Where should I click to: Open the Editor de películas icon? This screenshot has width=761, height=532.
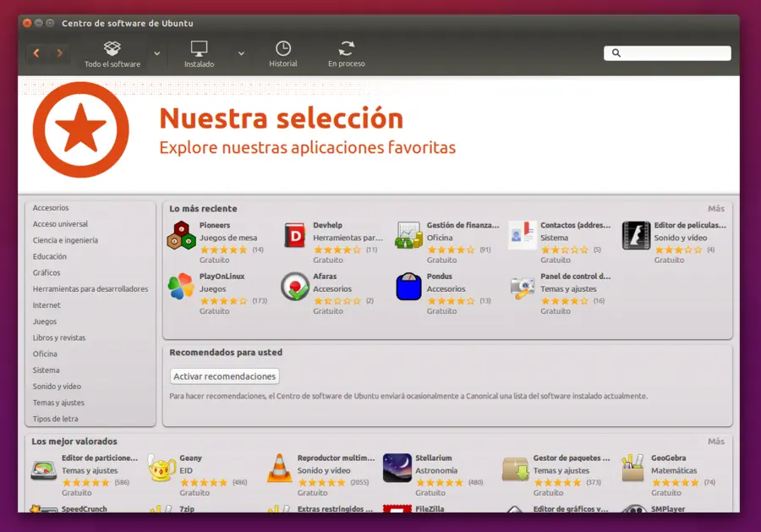(x=636, y=235)
